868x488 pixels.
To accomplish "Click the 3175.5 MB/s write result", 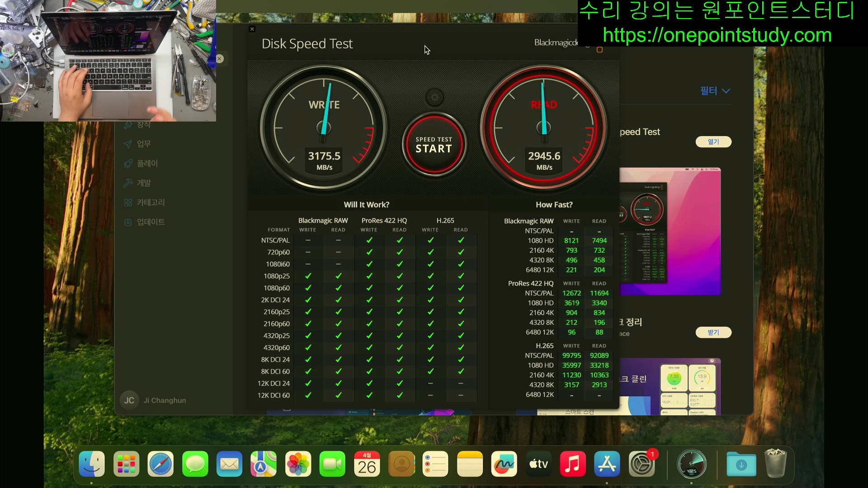I will tap(324, 160).
